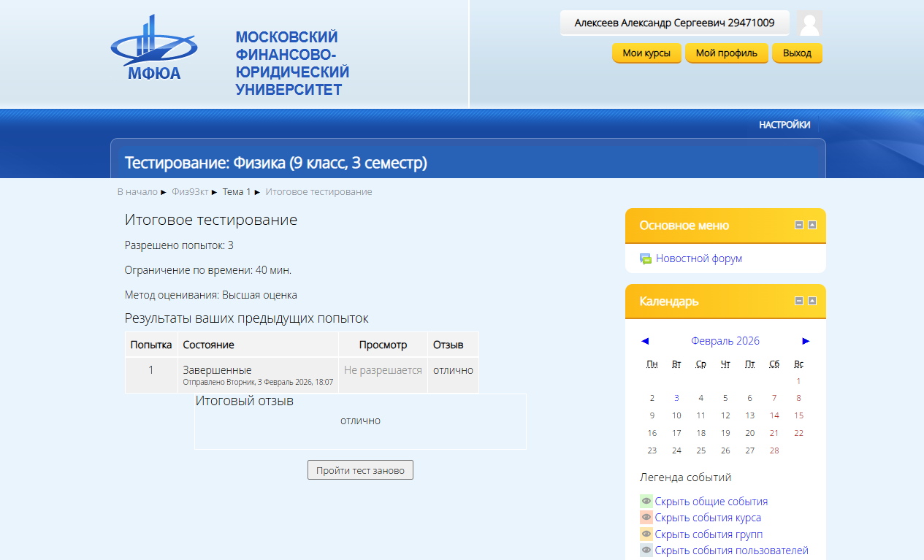Go to next month in calendar
This screenshot has height=560, width=924.
point(806,341)
